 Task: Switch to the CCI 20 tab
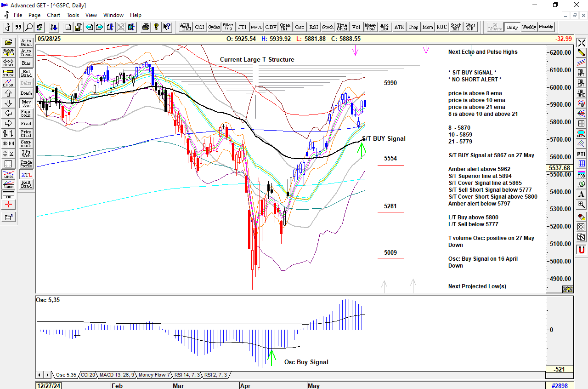[88, 375]
